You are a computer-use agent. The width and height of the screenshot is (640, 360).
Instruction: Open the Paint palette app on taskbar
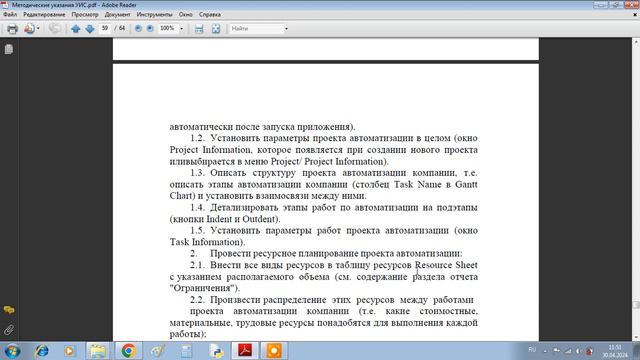coord(158,351)
